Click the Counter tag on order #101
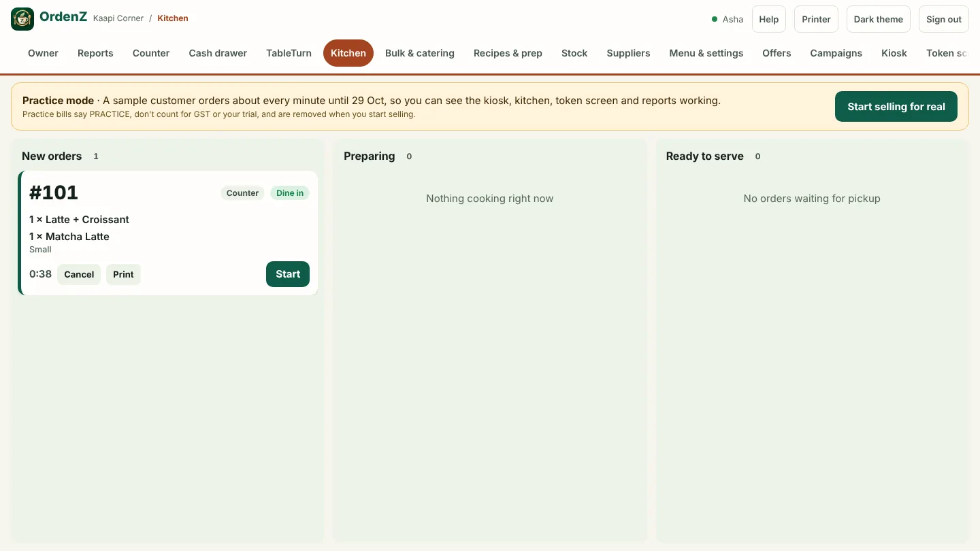This screenshot has height=551, width=980. click(x=242, y=193)
